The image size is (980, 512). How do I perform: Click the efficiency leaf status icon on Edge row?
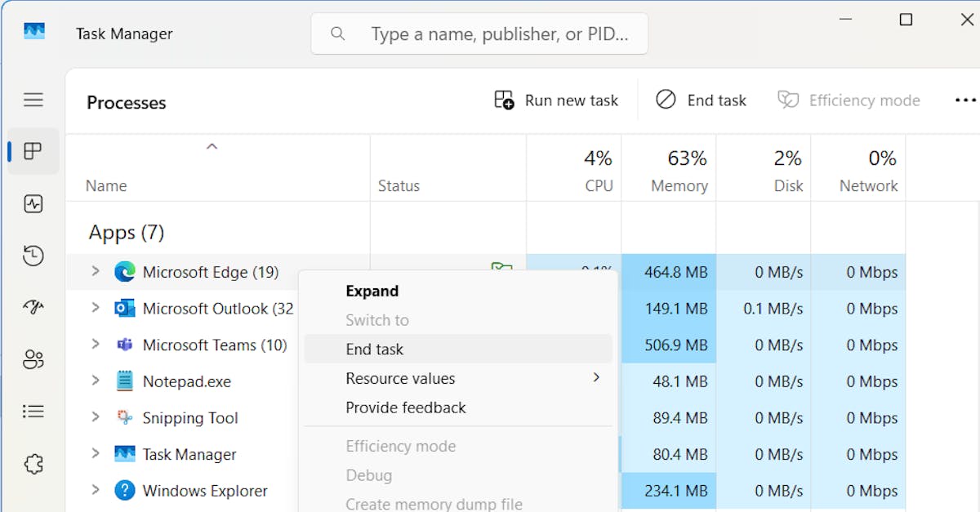pyautogui.click(x=501, y=266)
